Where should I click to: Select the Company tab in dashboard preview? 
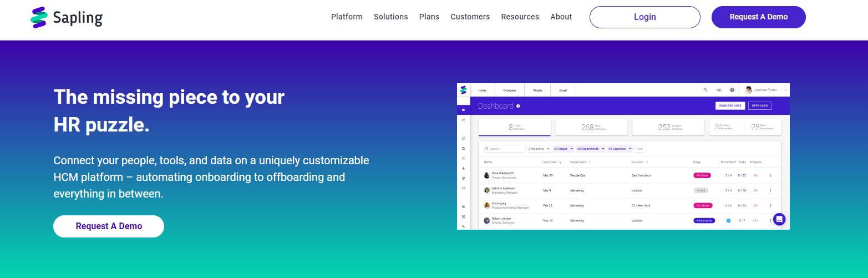510,90
